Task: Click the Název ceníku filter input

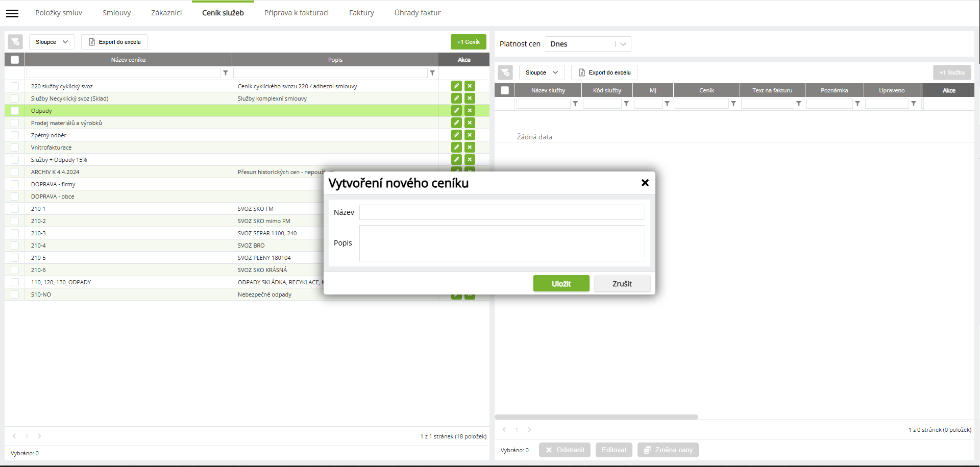Action: 124,73
